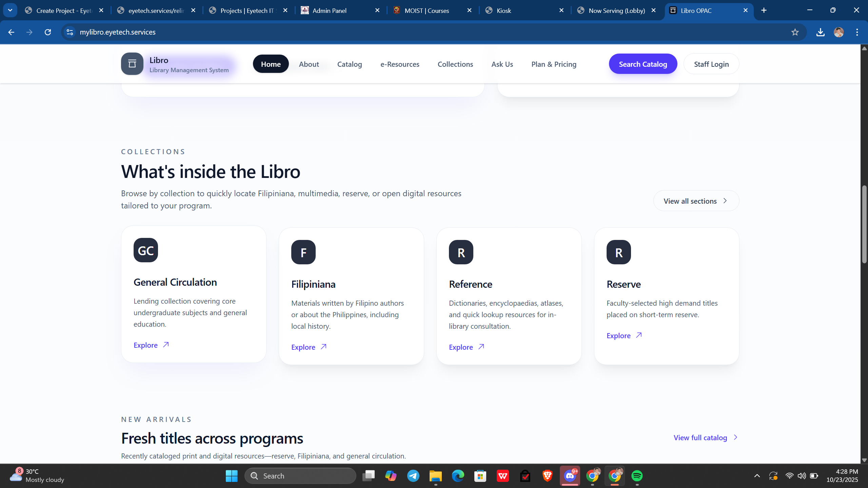Screen dimensions: 868x488
Task: Click the Windows taskbar search field
Action: click(x=300, y=476)
